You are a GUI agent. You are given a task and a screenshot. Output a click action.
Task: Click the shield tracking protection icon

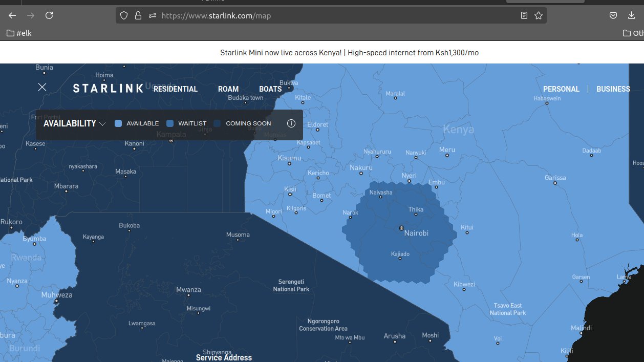[x=123, y=15]
